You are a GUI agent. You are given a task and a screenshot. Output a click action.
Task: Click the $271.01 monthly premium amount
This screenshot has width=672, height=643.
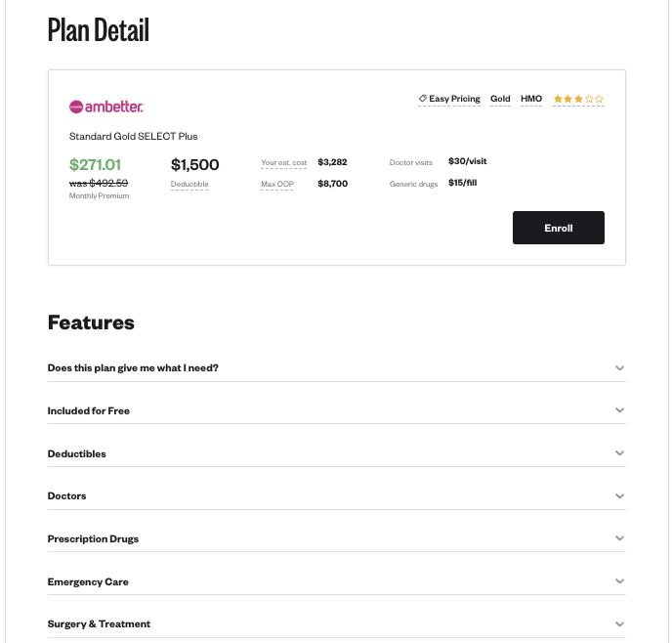95,164
